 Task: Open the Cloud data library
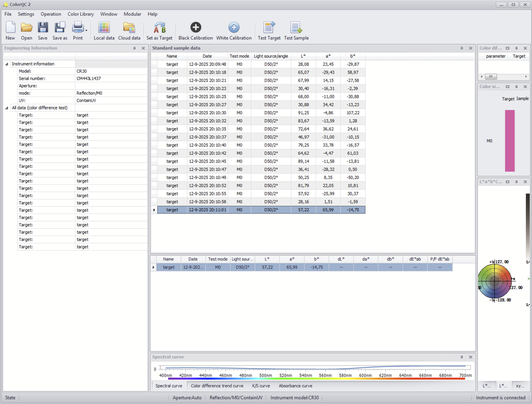tap(129, 31)
